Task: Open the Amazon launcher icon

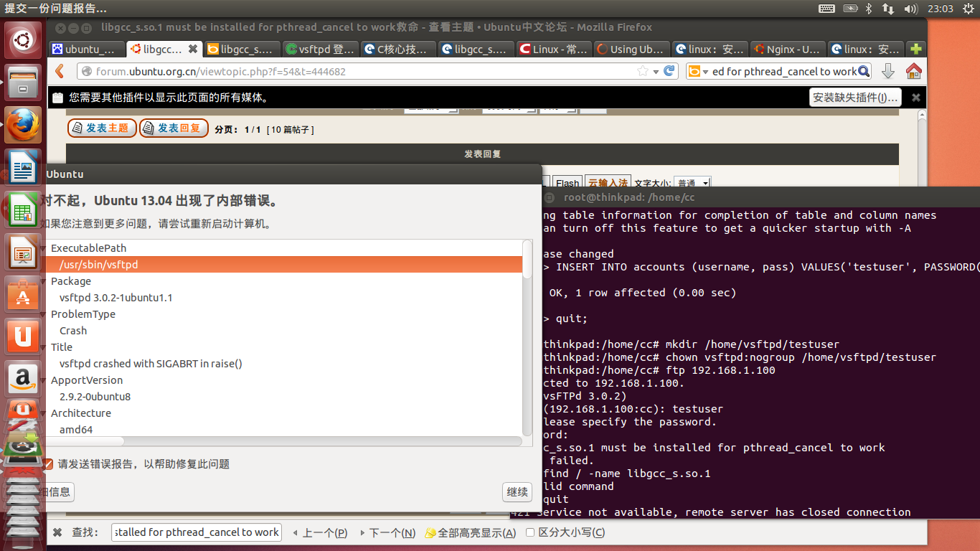Action: pos(24,378)
